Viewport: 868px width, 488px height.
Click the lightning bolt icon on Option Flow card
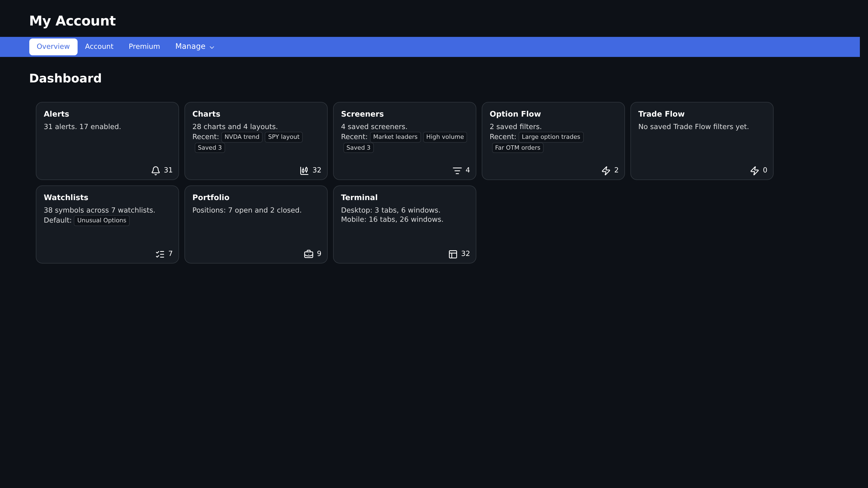point(606,171)
